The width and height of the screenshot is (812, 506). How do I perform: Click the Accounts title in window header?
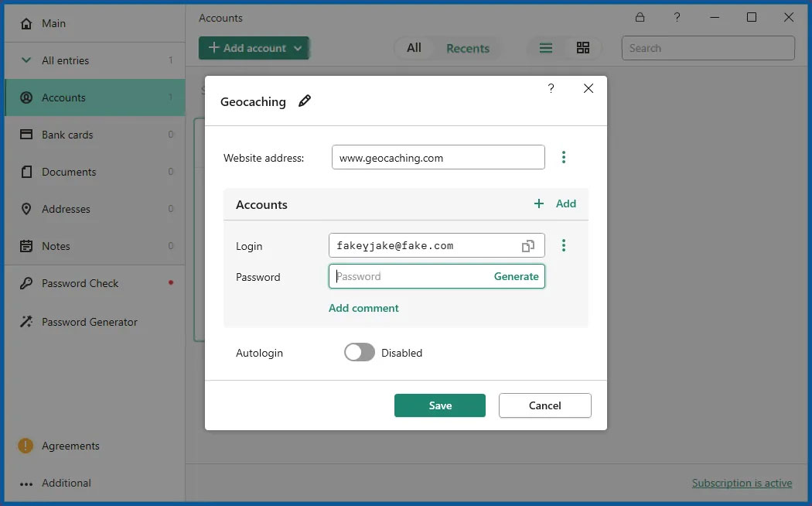[220, 18]
